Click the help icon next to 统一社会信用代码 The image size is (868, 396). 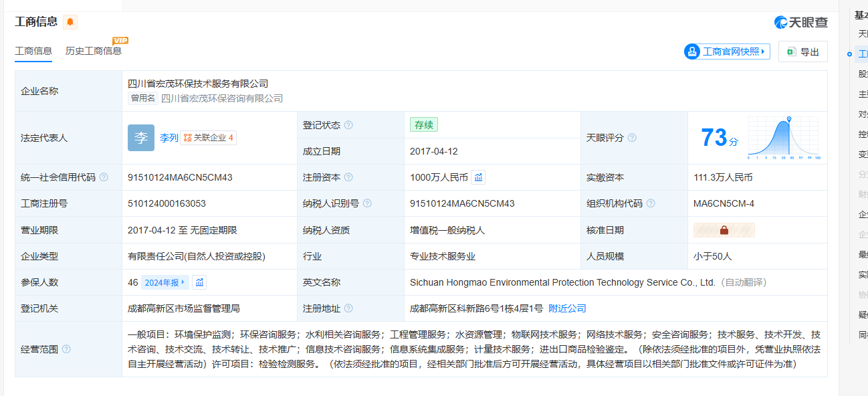pos(104,177)
